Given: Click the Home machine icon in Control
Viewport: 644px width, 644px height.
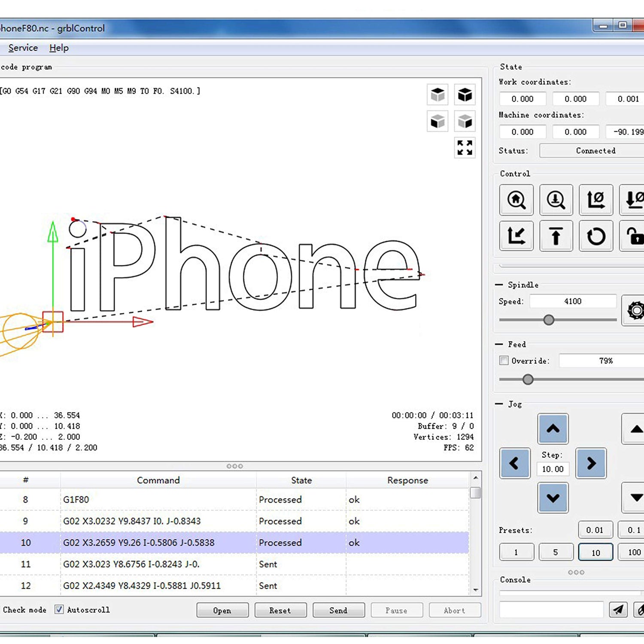Looking at the screenshot, I should coord(516,200).
